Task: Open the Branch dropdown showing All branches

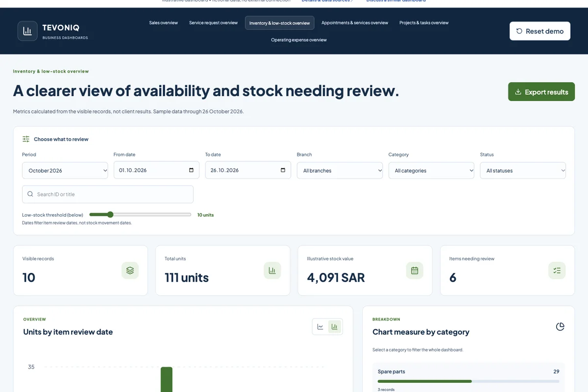Action: pos(340,171)
